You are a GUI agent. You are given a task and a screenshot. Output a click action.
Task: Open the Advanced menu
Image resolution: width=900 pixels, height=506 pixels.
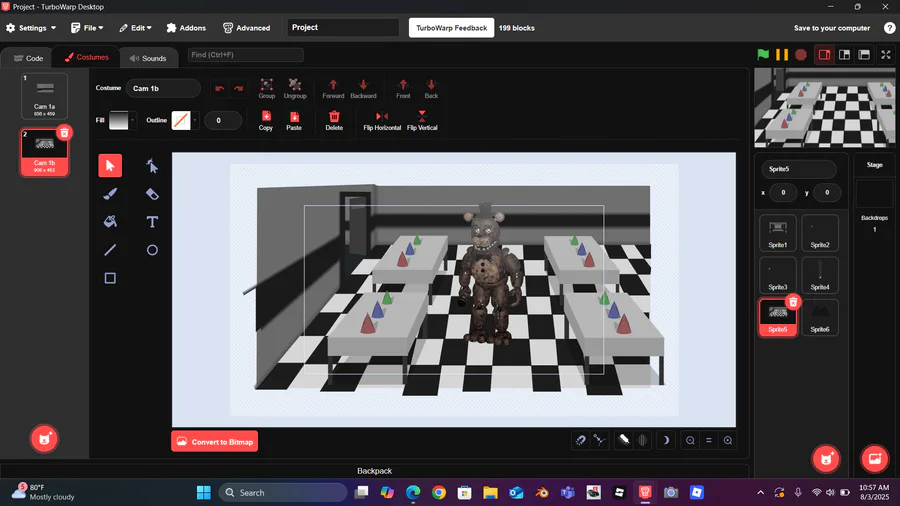click(x=246, y=28)
